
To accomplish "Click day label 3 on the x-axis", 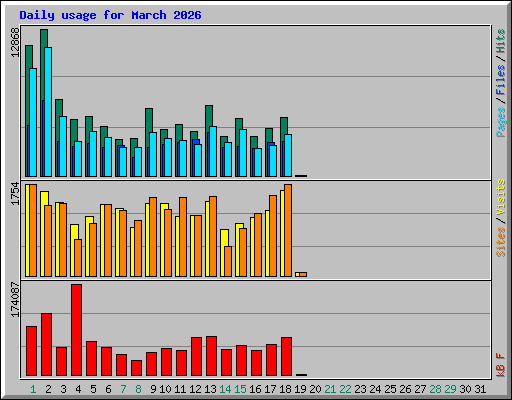I will pos(63,389).
